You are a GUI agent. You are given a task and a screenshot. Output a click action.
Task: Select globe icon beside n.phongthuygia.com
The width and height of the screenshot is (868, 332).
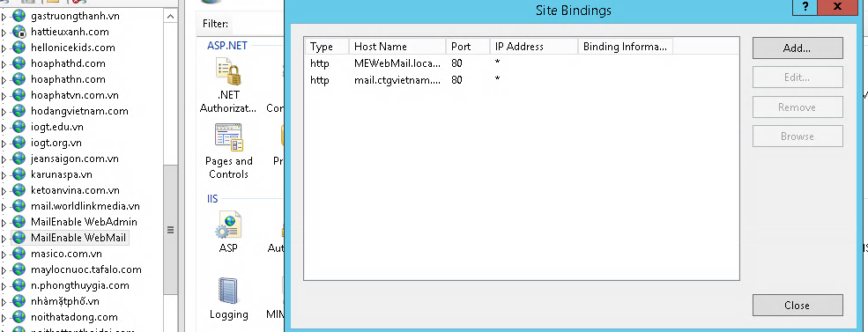pyautogui.click(x=19, y=285)
